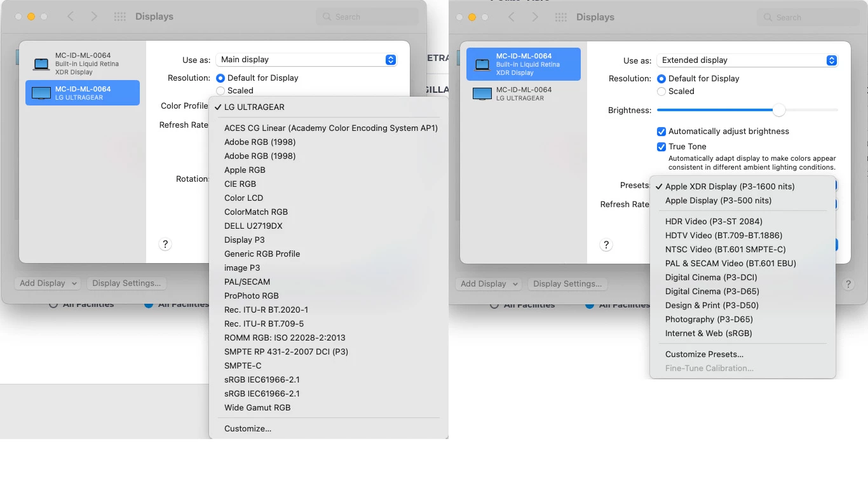Open Add Display dropdown in right window
This screenshot has width=868, height=488.
[x=489, y=284]
